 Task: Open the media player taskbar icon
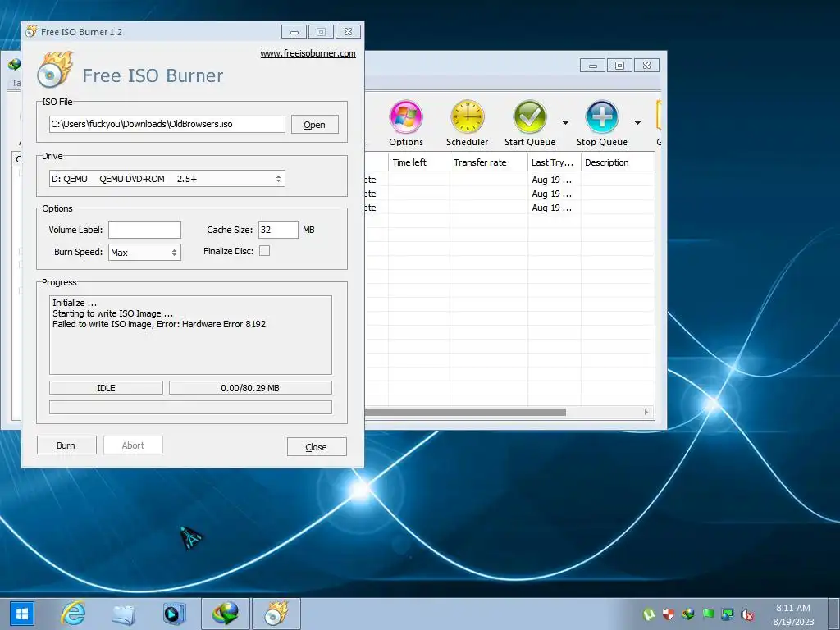(x=174, y=614)
